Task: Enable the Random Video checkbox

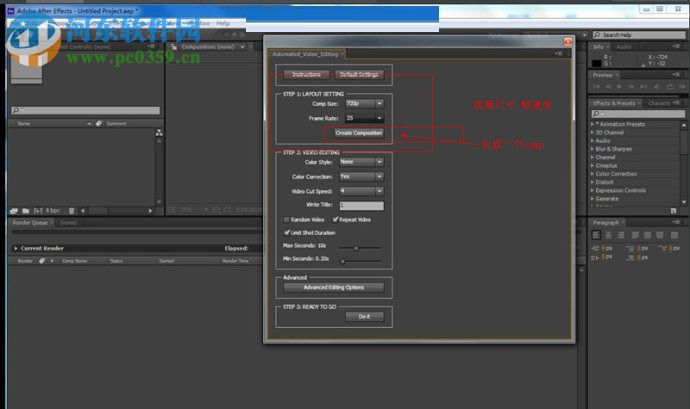Action: coord(286,219)
